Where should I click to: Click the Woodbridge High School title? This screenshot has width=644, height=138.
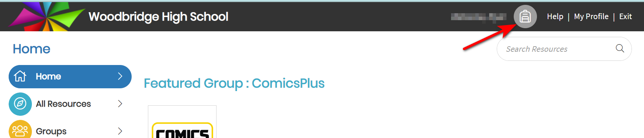pos(158,16)
